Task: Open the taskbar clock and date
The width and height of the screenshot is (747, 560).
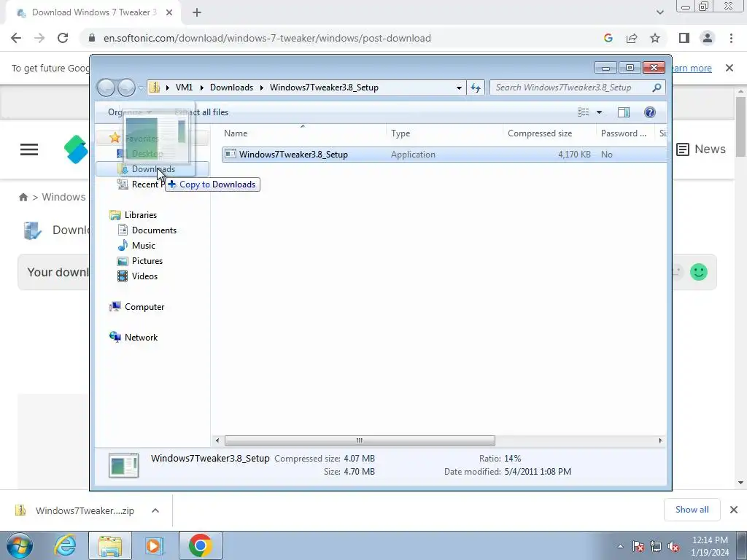Action: [710, 546]
